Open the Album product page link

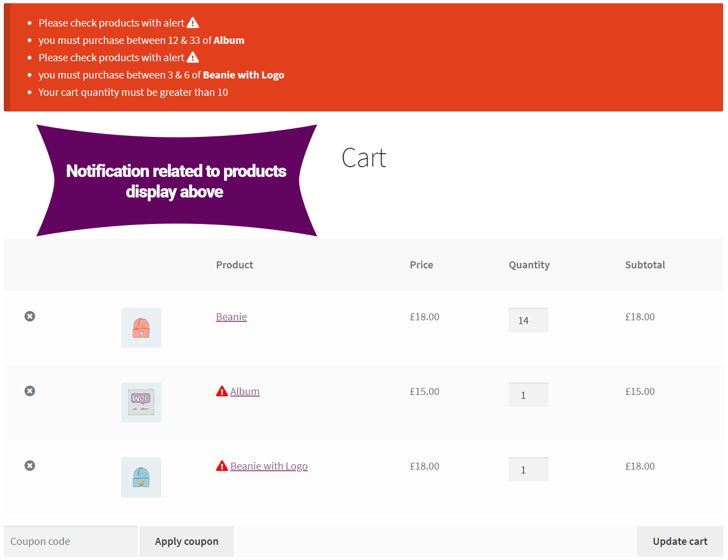245,391
